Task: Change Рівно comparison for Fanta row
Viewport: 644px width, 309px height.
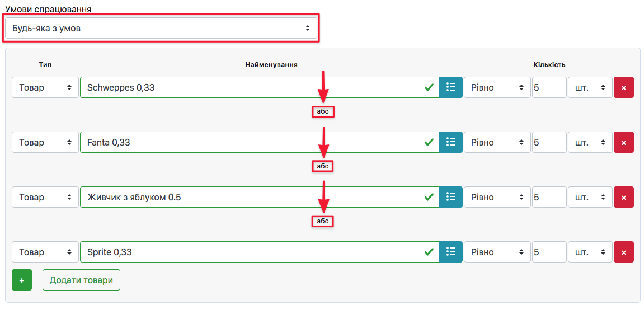Action: tap(497, 142)
